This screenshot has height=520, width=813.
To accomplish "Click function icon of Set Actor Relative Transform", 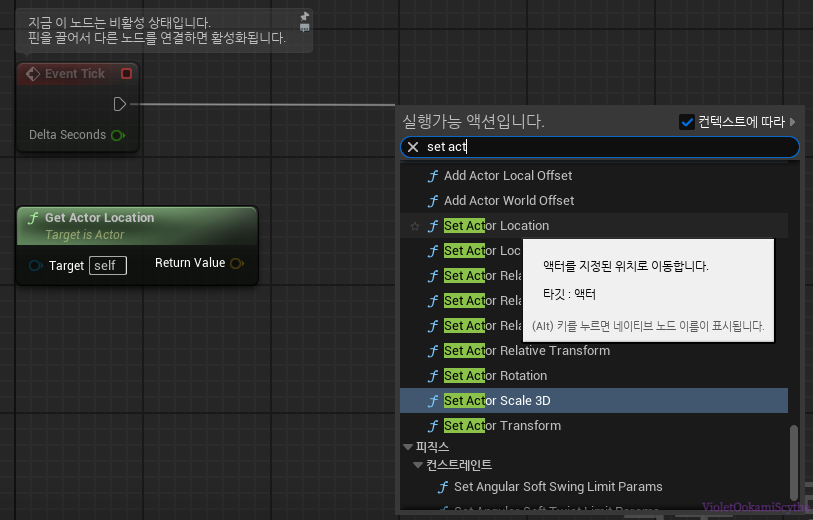I will (x=433, y=352).
